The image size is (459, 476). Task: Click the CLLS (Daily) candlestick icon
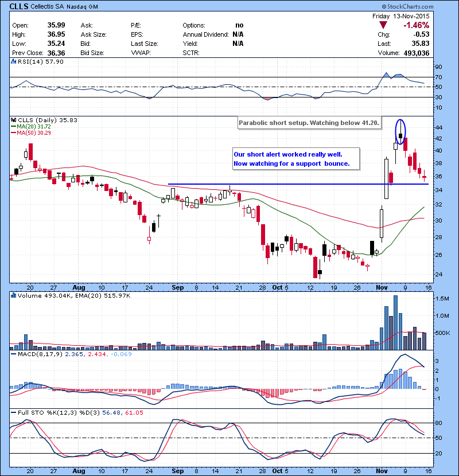point(13,120)
